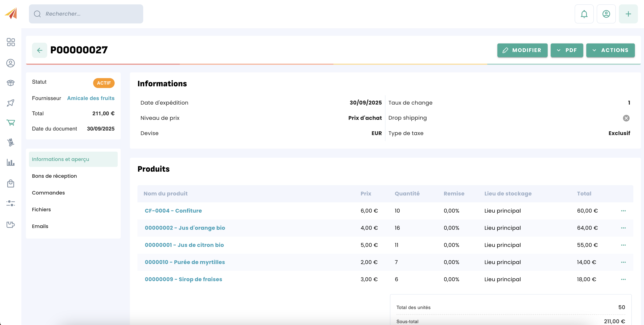
Task: Open the purchases cart icon
Action: (x=11, y=123)
